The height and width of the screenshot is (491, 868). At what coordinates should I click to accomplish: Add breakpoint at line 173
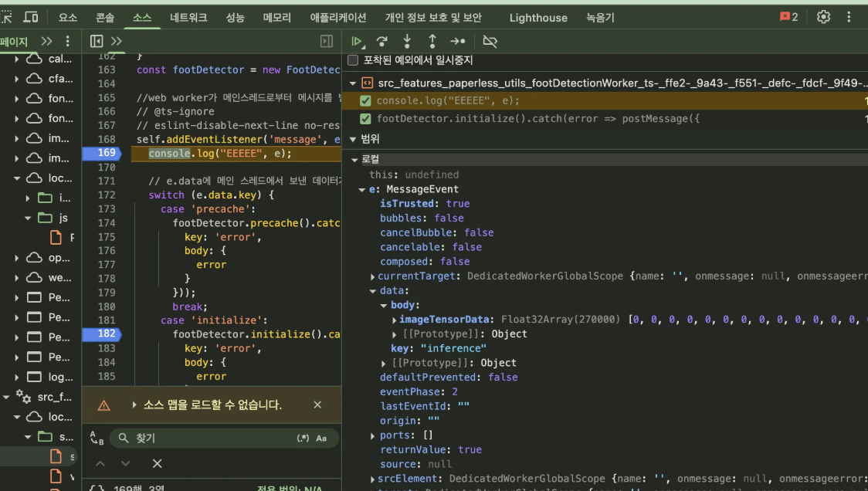tap(107, 208)
